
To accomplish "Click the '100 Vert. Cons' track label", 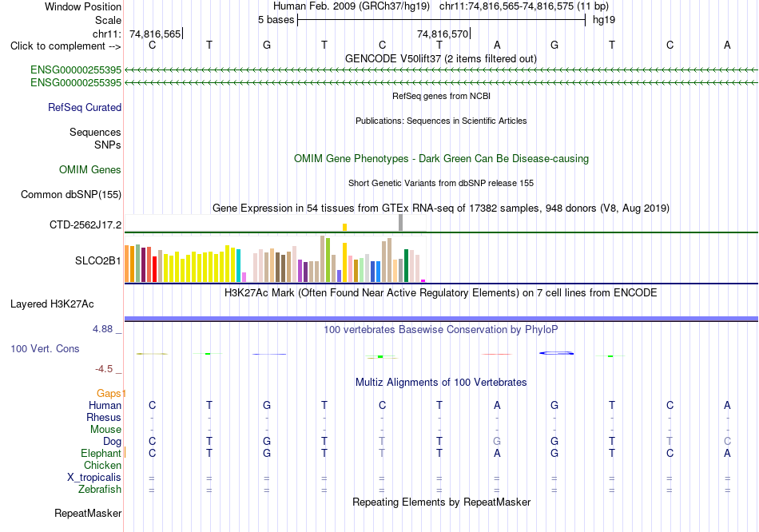I will coord(45,348).
